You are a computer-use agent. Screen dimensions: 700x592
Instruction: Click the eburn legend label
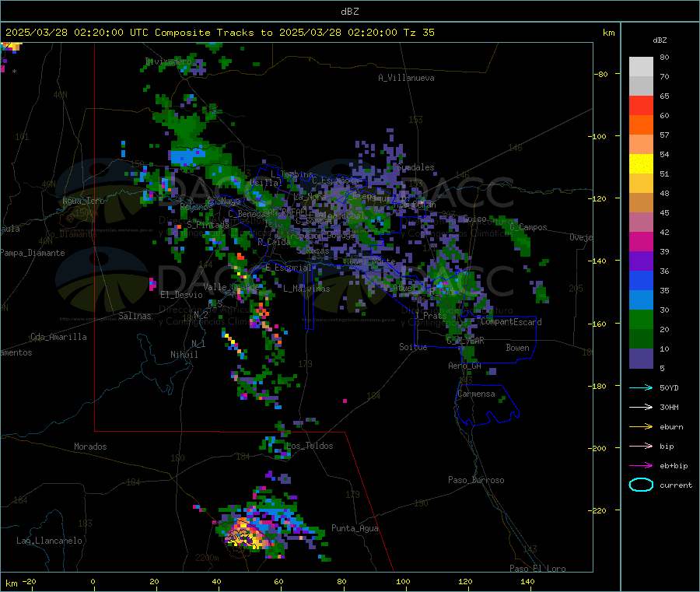click(x=671, y=427)
